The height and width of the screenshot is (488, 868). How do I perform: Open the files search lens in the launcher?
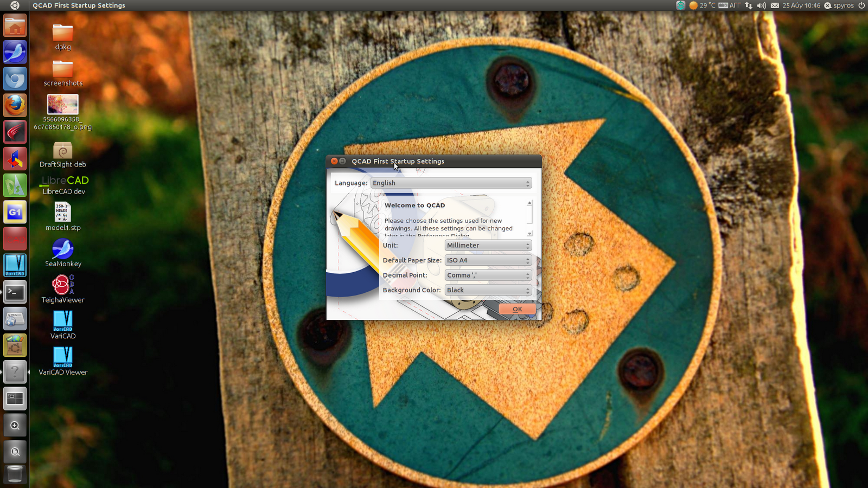pyautogui.click(x=15, y=451)
